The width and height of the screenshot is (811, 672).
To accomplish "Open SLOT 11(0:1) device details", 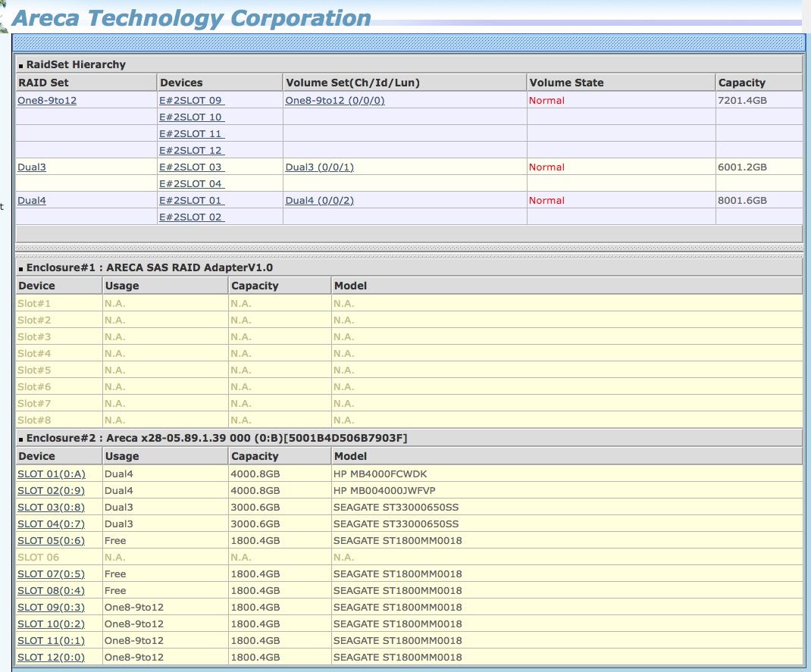I will click(x=52, y=640).
